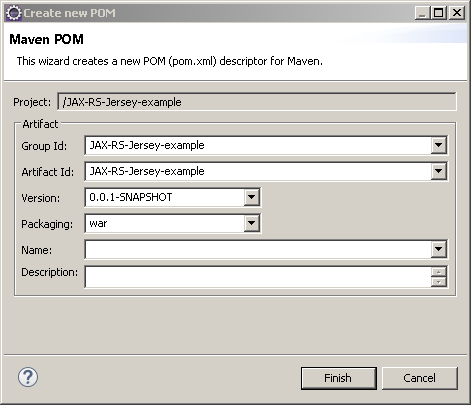Maximize the Create new POM dialog
Screen dimensions: 471x405
click(439, 13)
